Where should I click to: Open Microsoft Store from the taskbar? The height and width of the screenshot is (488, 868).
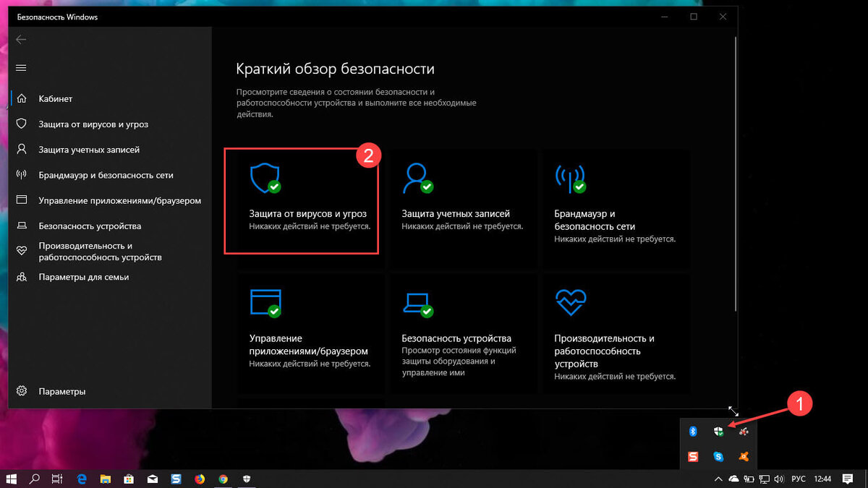pyautogui.click(x=129, y=479)
